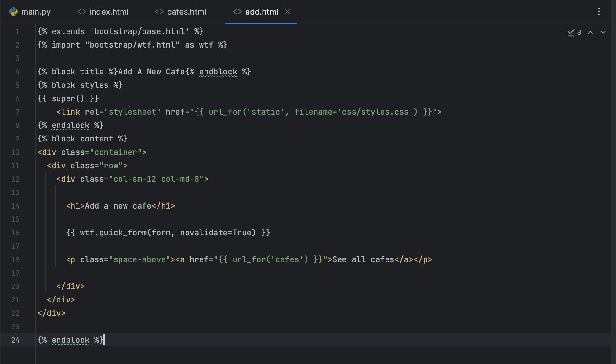This screenshot has width=616, height=364.
Task: Click the HTML file icon on cafes.html tab
Action: (x=159, y=12)
